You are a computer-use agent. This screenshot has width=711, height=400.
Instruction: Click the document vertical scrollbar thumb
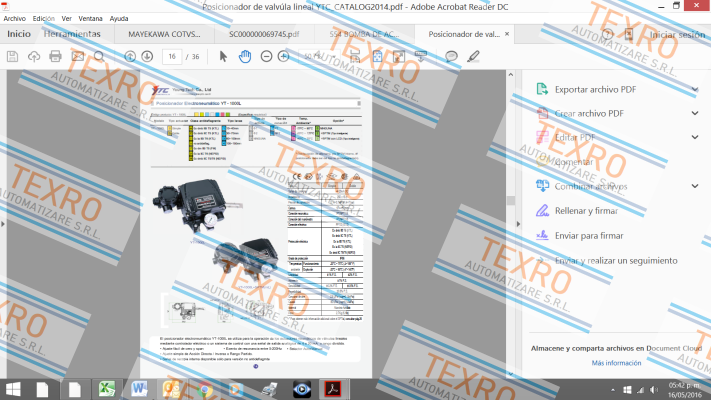(511, 200)
